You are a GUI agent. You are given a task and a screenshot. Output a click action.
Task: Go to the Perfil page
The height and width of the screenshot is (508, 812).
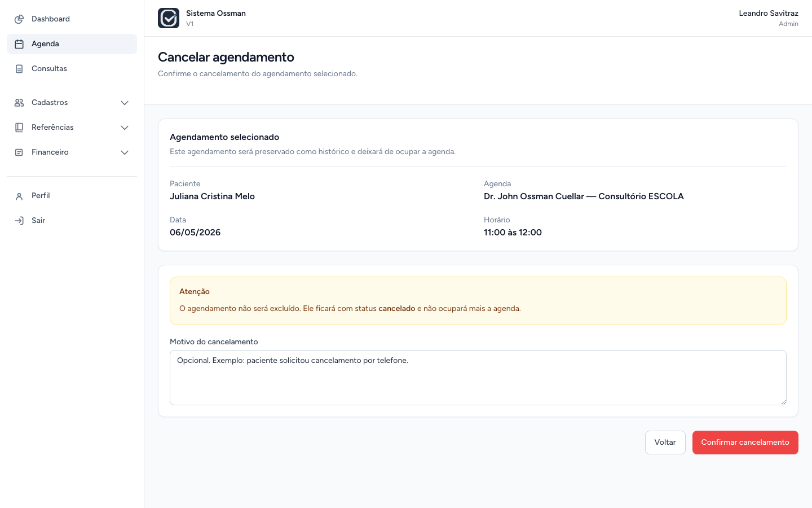click(72, 196)
